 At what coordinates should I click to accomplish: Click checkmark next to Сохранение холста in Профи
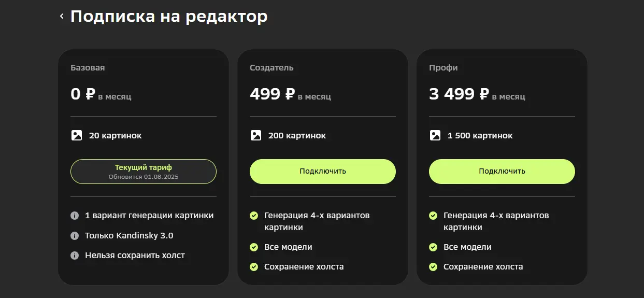[x=433, y=267]
